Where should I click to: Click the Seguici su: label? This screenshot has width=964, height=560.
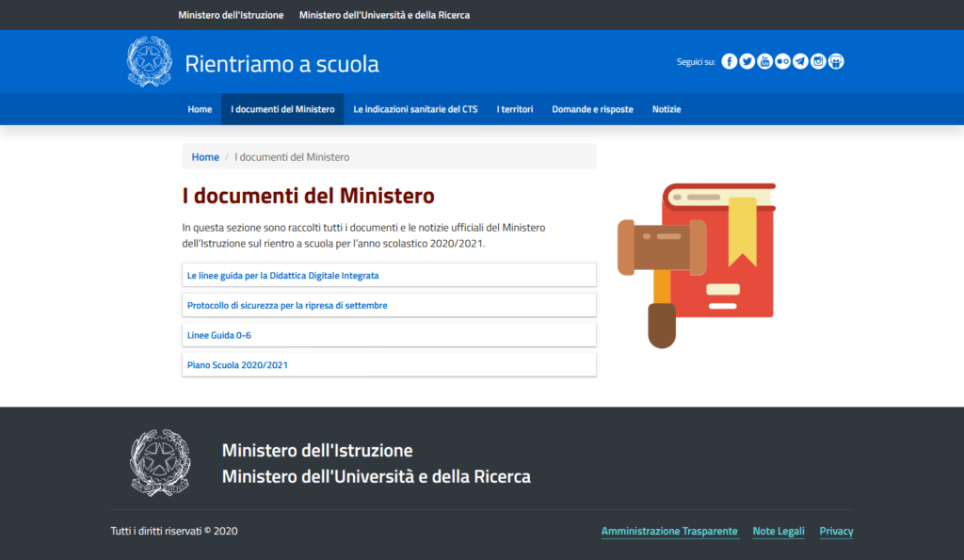coord(696,61)
